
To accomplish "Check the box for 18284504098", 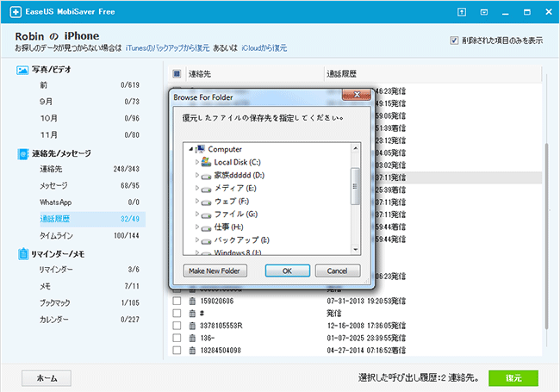I will [177, 351].
